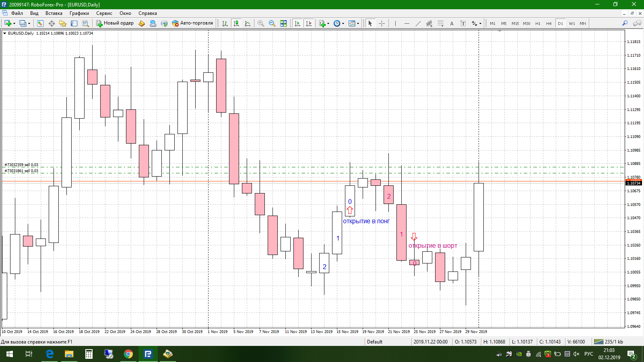
Task: Open Chrome from the taskbar
Action: (128, 354)
